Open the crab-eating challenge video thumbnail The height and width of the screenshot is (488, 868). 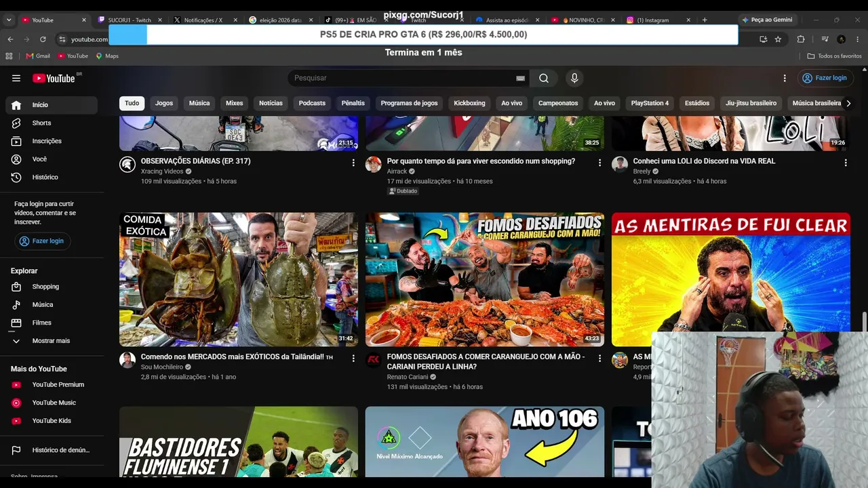point(485,280)
